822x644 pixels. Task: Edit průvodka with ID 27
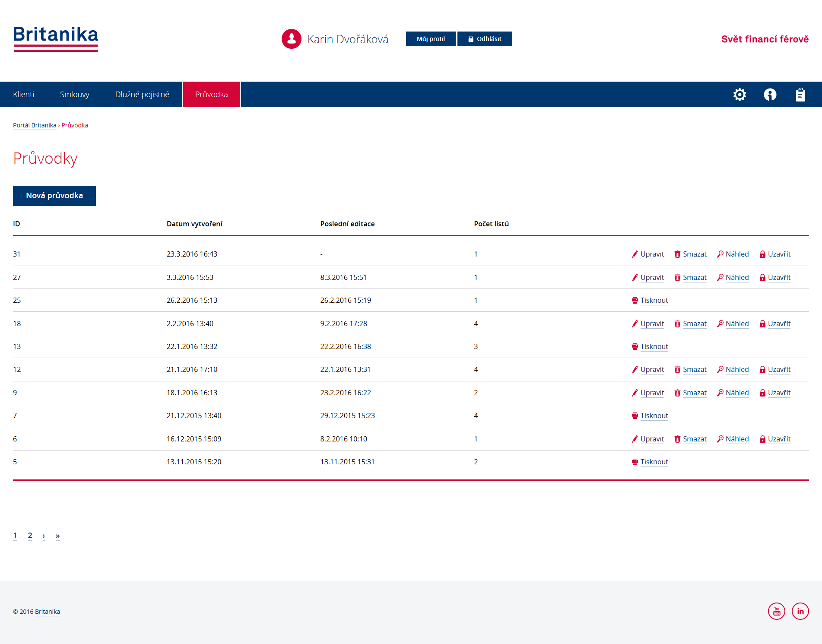(x=647, y=278)
